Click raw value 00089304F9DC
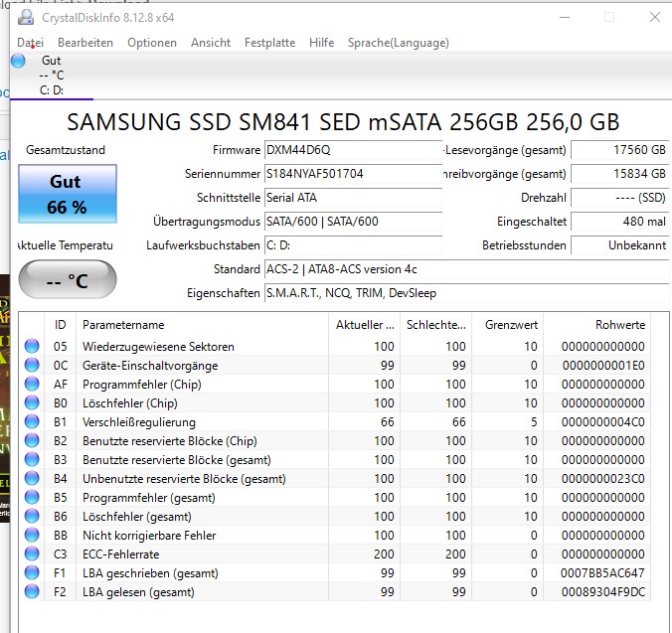 click(603, 591)
